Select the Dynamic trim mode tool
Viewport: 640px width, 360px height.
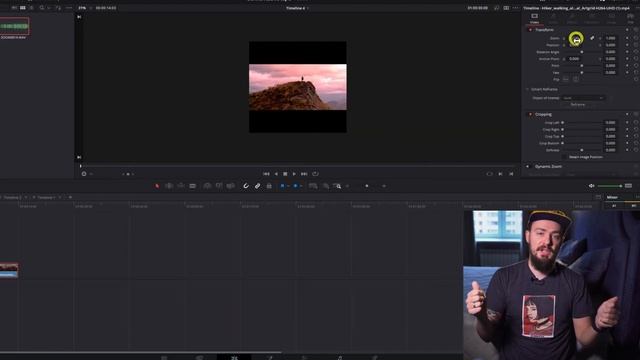click(x=181, y=186)
